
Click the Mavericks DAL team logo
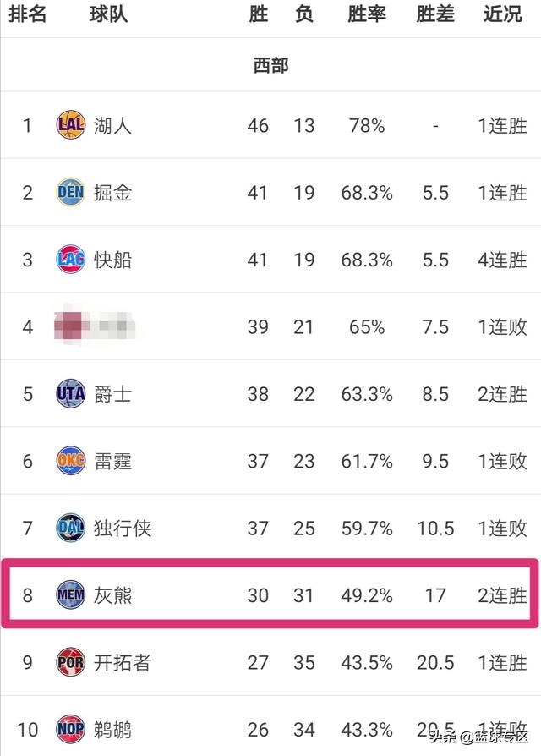(71, 528)
